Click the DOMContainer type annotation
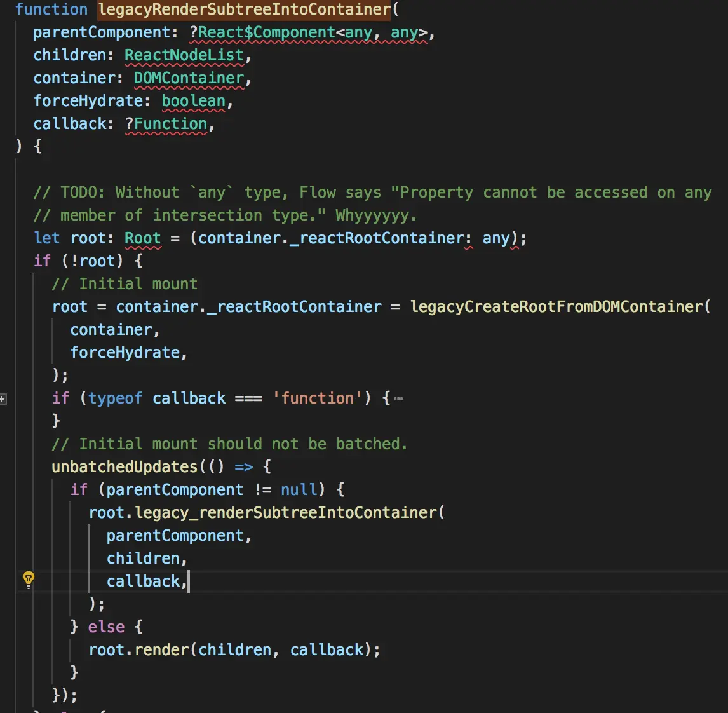728x713 pixels. tap(188, 78)
